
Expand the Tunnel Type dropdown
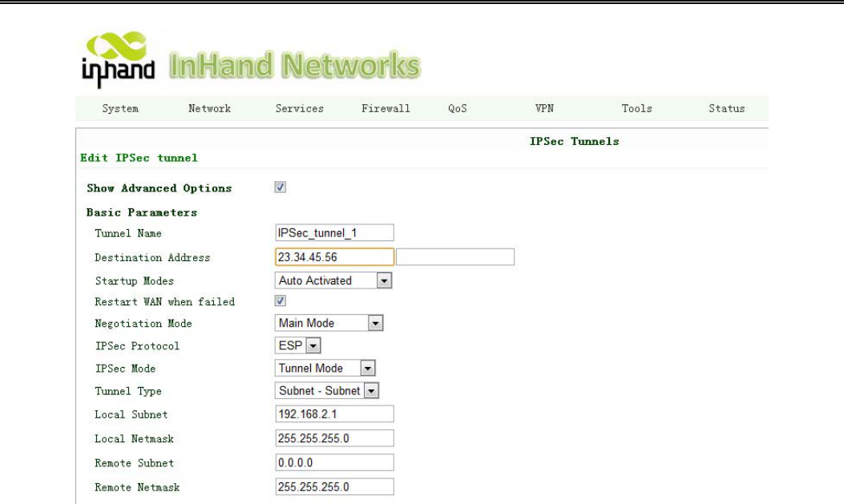click(x=327, y=390)
